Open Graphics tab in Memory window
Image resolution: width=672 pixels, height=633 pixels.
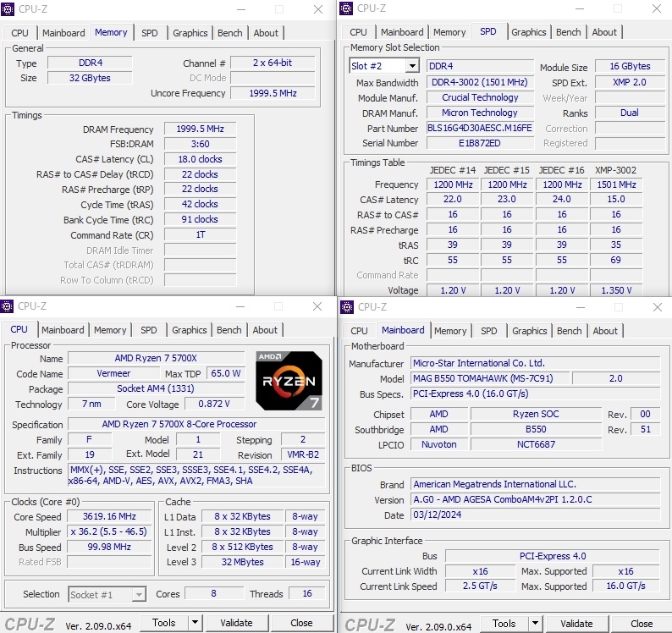pyautogui.click(x=190, y=33)
